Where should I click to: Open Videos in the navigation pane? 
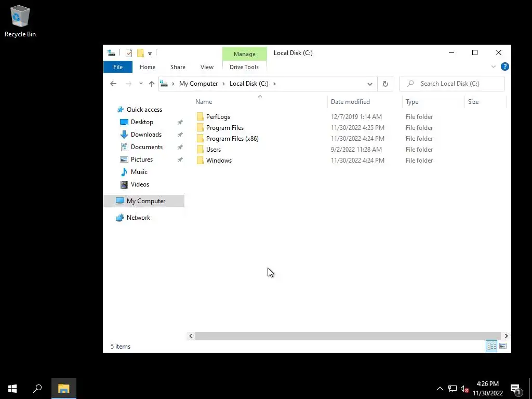pos(140,184)
